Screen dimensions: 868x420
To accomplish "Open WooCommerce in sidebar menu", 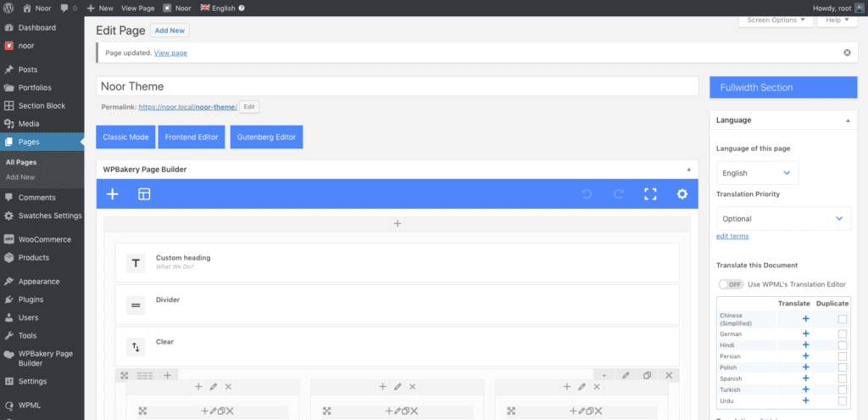I will click(42, 239).
